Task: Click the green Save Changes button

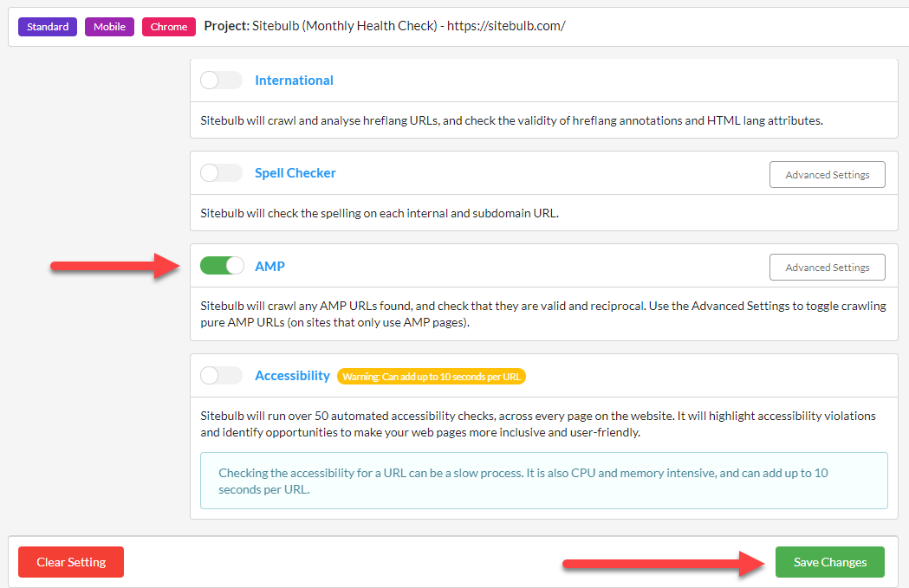Action: tap(830, 562)
